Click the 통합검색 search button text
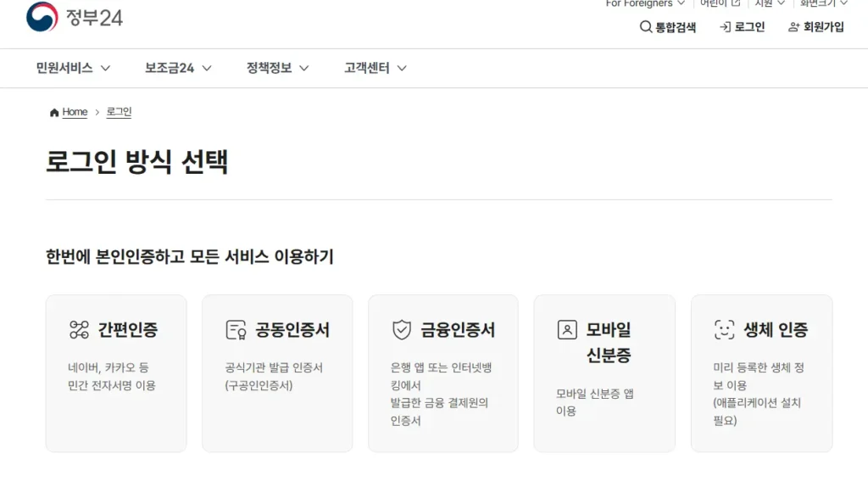Viewport: 868px width, 487px height. [x=676, y=27]
